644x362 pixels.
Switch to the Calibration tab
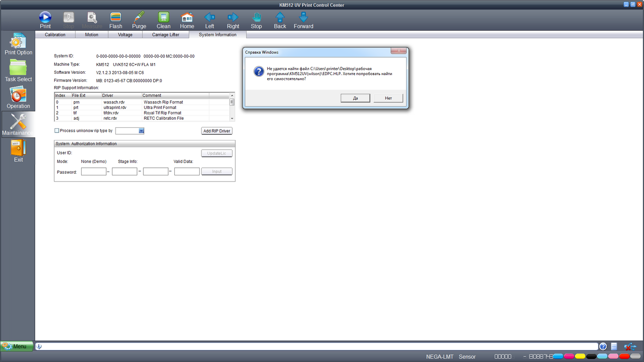pyautogui.click(x=55, y=35)
